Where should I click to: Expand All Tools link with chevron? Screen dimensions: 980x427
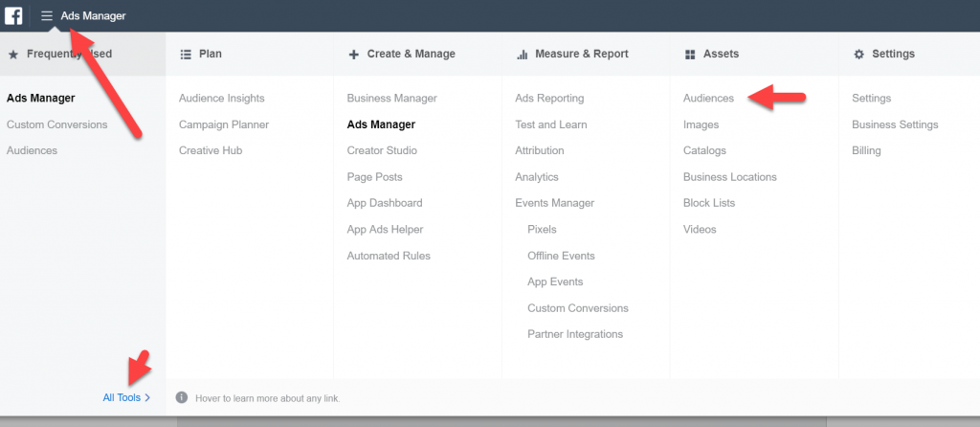pyautogui.click(x=126, y=397)
